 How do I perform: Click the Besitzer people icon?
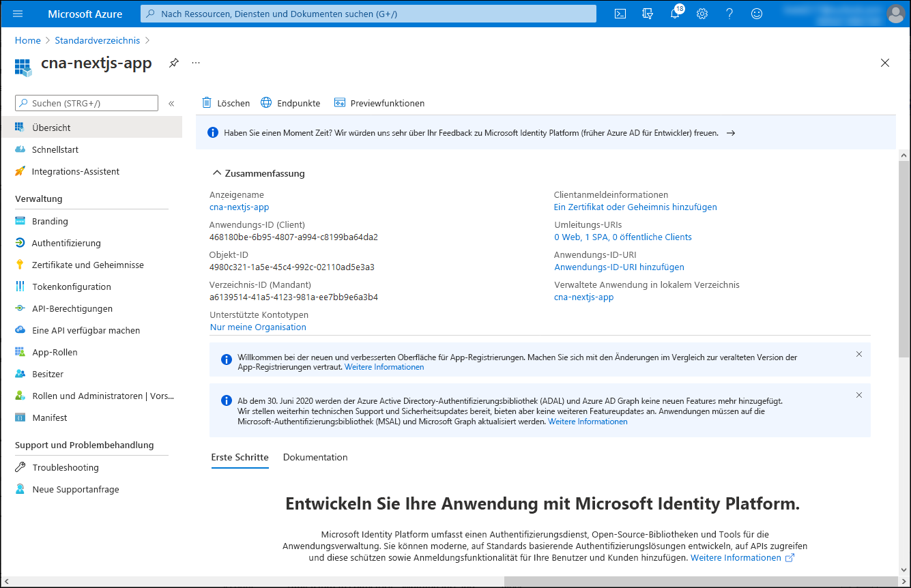[x=20, y=374]
